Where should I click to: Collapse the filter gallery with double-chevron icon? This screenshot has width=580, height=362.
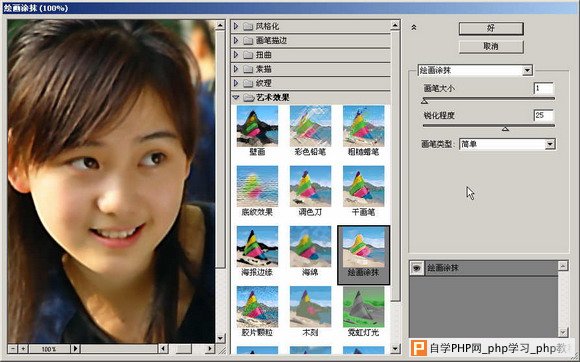click(x=414, y=27)
